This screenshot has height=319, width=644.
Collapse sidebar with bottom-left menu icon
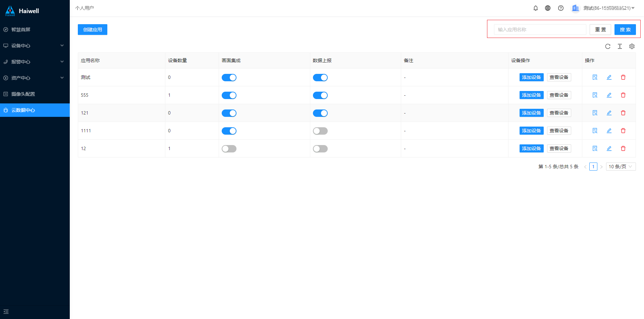(x=6, y=312)
